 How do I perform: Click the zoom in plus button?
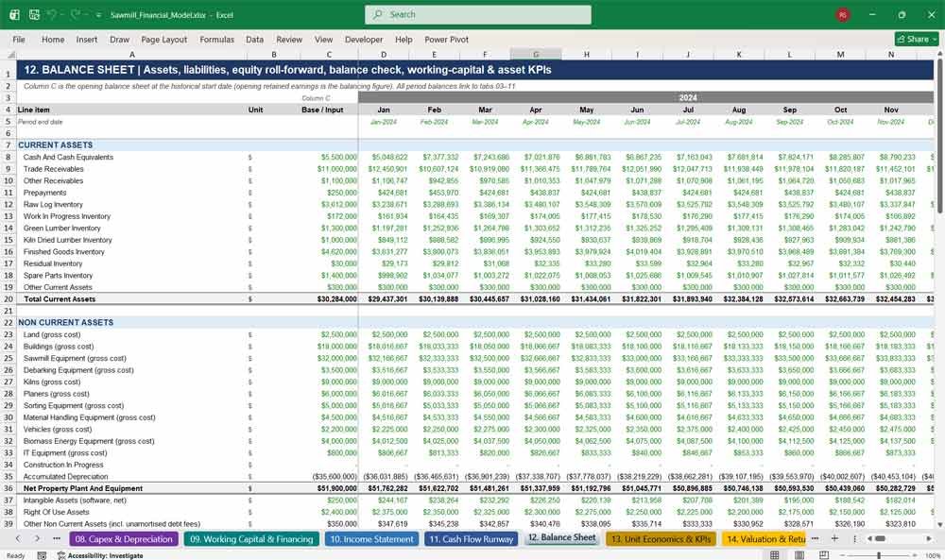point(914,554)
